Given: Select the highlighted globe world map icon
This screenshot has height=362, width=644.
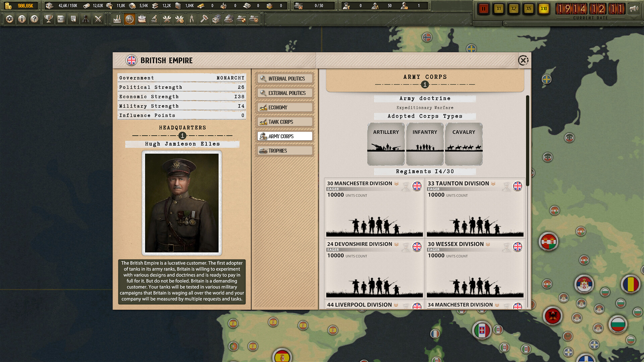Looking at the screenshot, I should (129, 19).
